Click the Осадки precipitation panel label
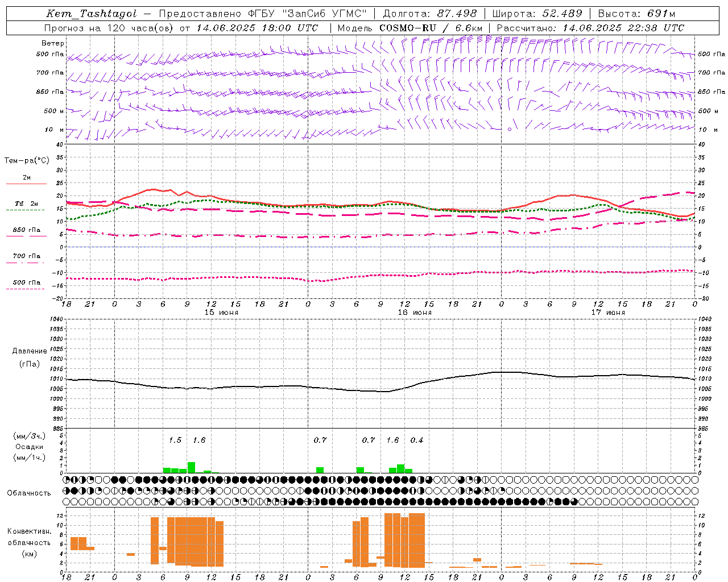The width and height of the screenshot is (728, 582). [28, 447]
